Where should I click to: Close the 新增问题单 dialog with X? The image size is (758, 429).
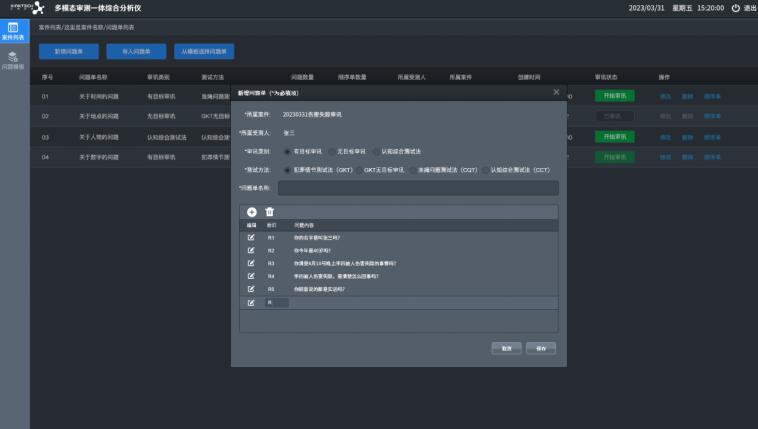pyautogui.click(x=557, y=92)
